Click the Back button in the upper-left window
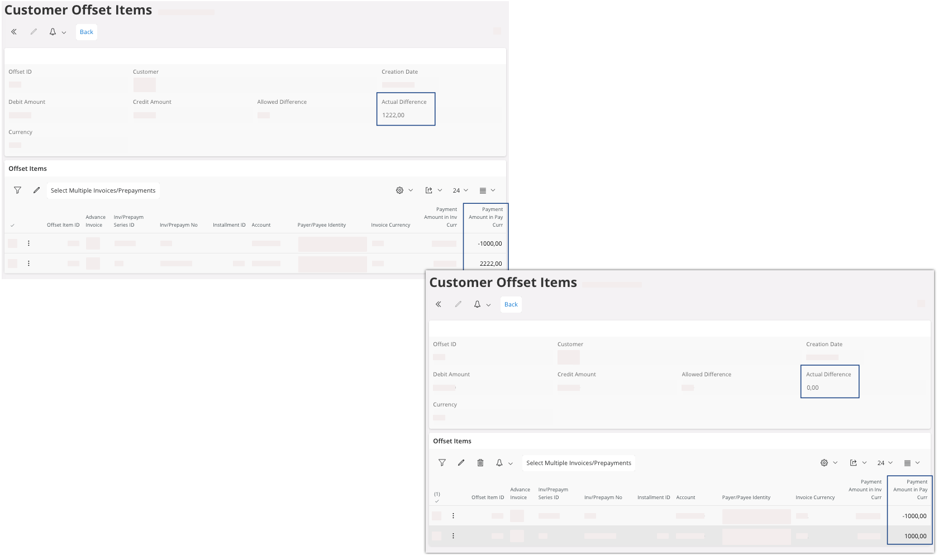 (x=87, y=32)
